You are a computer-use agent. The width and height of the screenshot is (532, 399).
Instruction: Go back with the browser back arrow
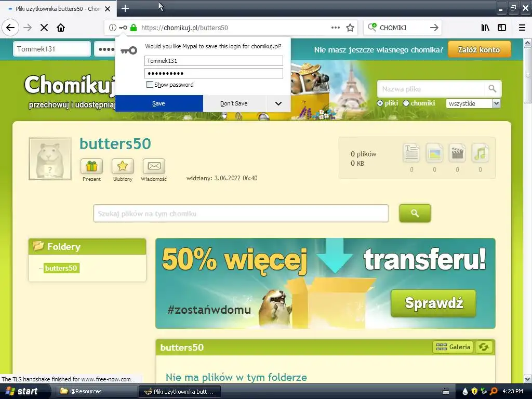tap(10, 28)
